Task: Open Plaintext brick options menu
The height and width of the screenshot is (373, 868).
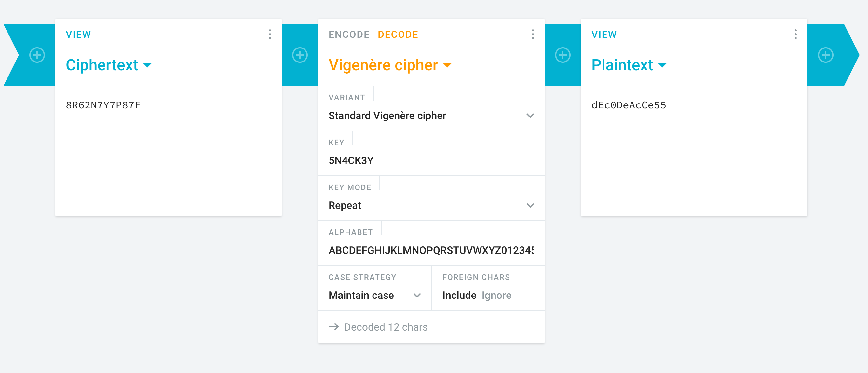Action: [795, 34]
